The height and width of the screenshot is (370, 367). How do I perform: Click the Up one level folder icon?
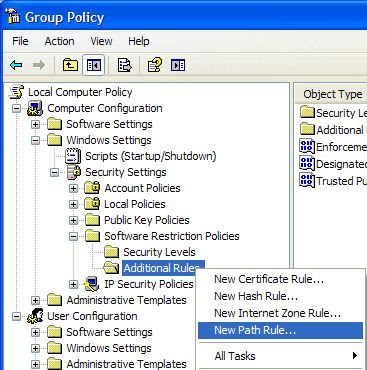(x=70, y=65)
